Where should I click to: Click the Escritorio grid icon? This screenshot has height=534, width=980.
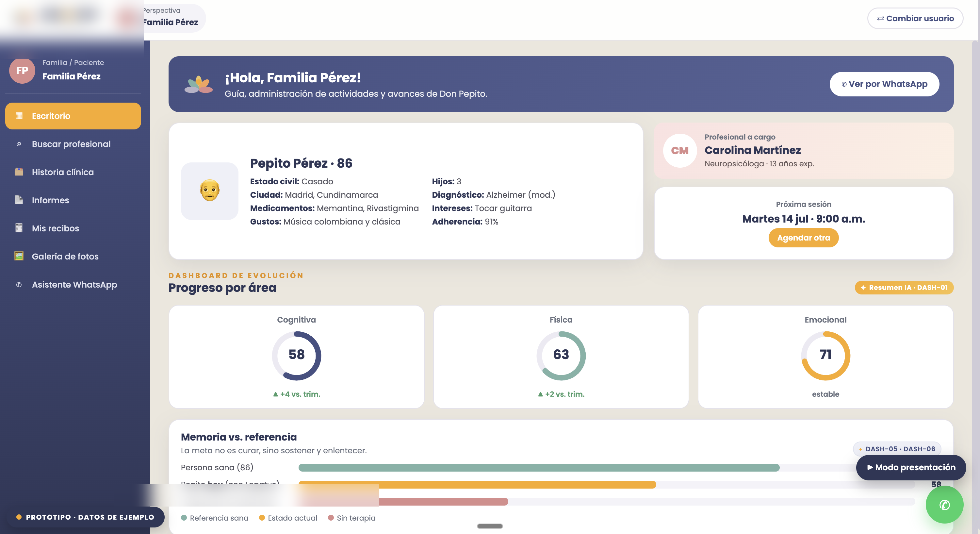click(19, 115)
